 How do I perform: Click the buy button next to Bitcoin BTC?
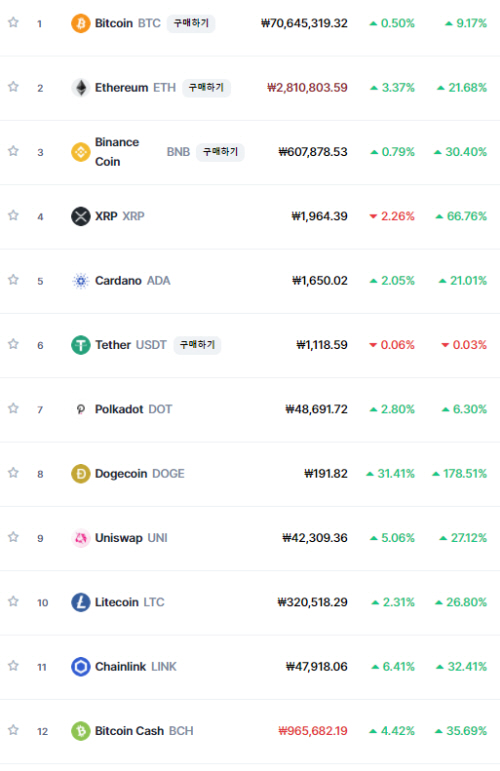191,23
